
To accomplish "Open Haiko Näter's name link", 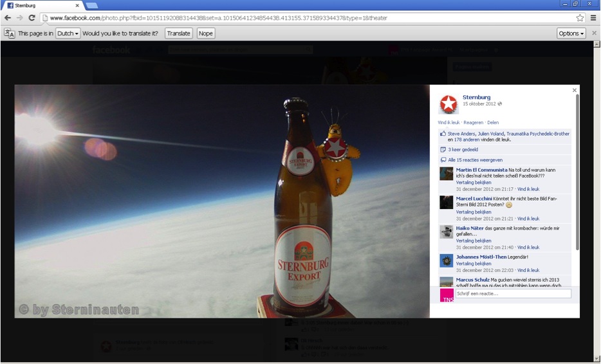I will click(x=470, y=228).
